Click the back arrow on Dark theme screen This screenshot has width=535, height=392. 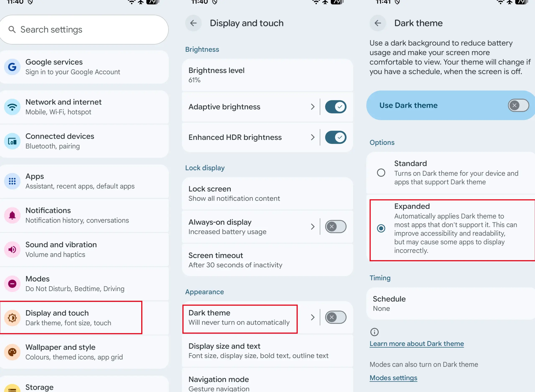point(378,23)
